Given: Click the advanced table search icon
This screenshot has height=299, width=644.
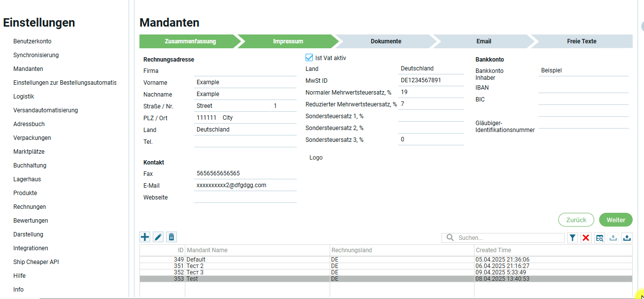Looking at the screenshot, I should coord(600,238).
